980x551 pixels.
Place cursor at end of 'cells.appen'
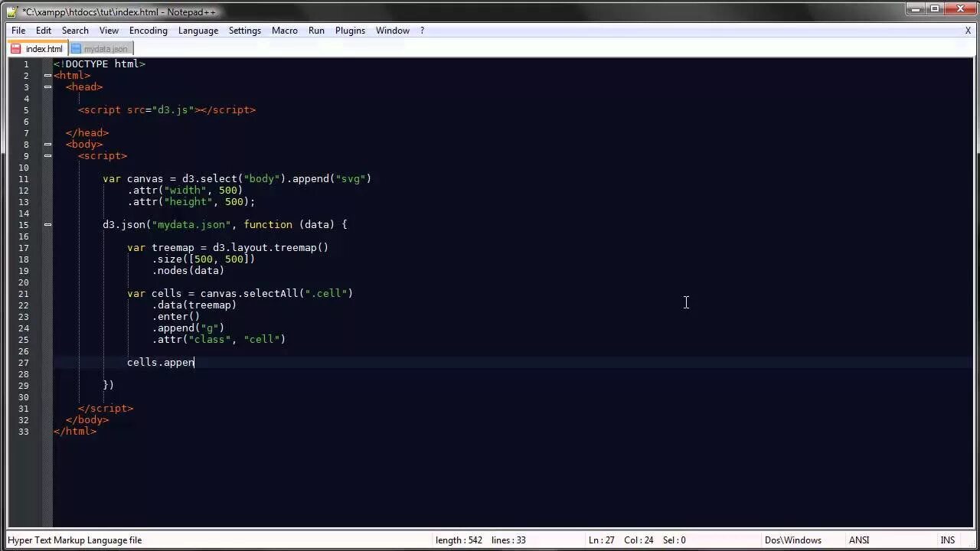(194, 363)
